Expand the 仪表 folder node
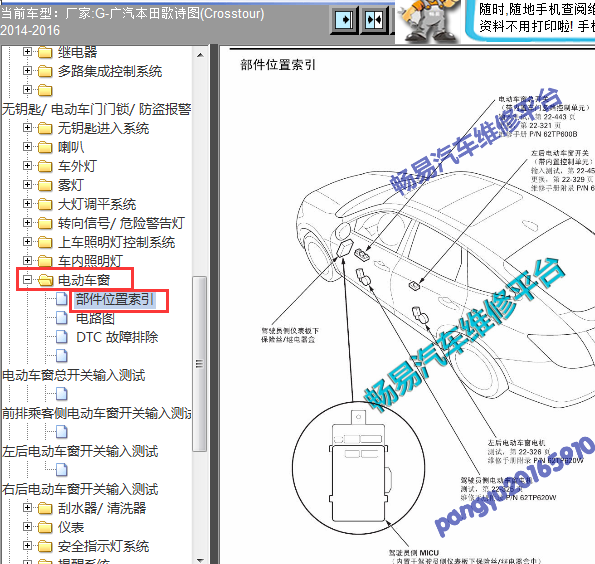 pos(27,526)
